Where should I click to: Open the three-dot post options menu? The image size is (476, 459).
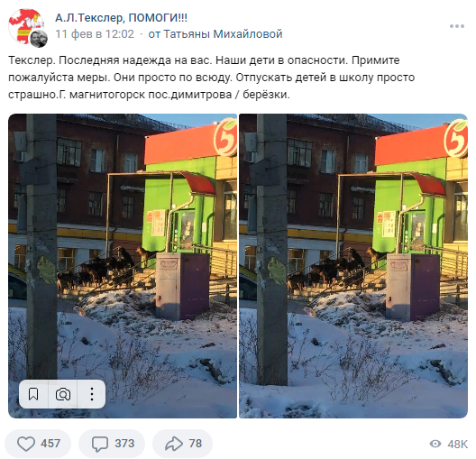pos(457,26)
